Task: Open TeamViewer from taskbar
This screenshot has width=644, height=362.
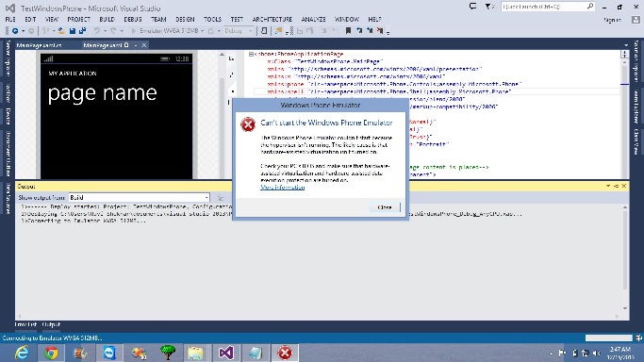Action: 109,353
